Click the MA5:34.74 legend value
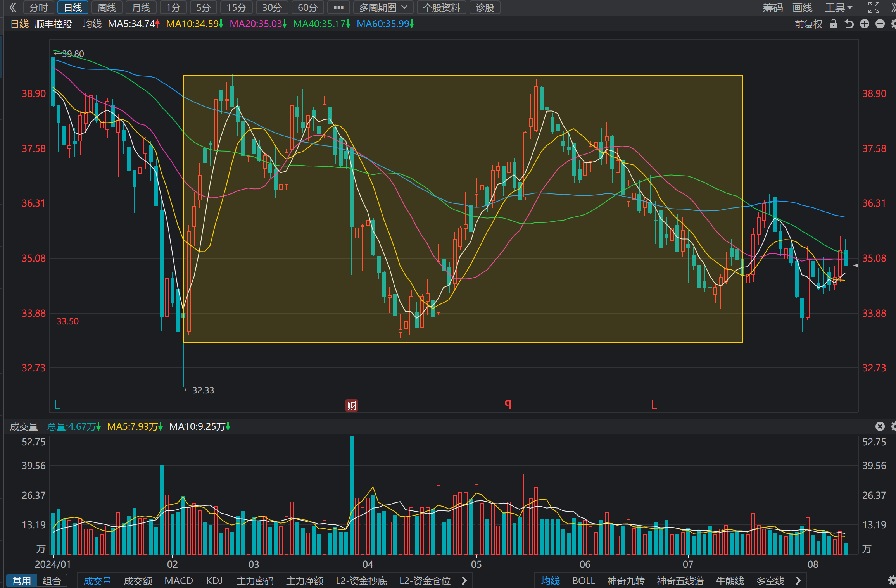The width and height of the screenshot is (896, 588). pos(134,24)
